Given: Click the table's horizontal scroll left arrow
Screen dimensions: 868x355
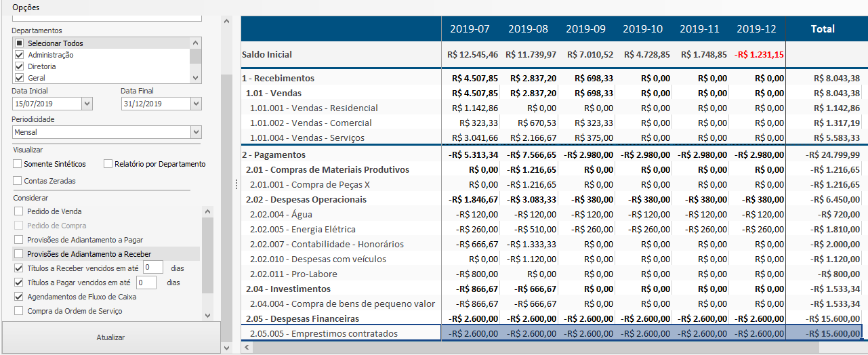Looking at the screenshot, I should (247, 348).
